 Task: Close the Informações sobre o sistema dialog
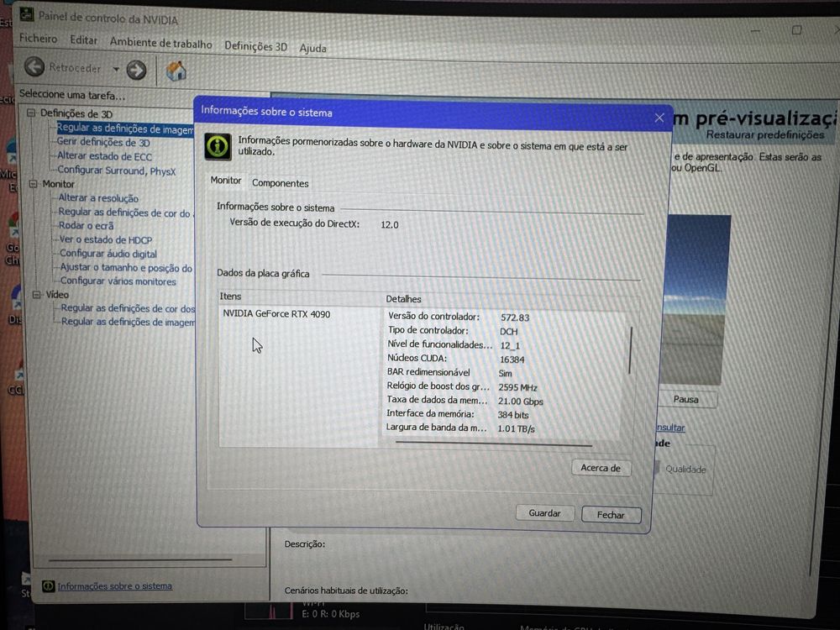tap(659, 118)
